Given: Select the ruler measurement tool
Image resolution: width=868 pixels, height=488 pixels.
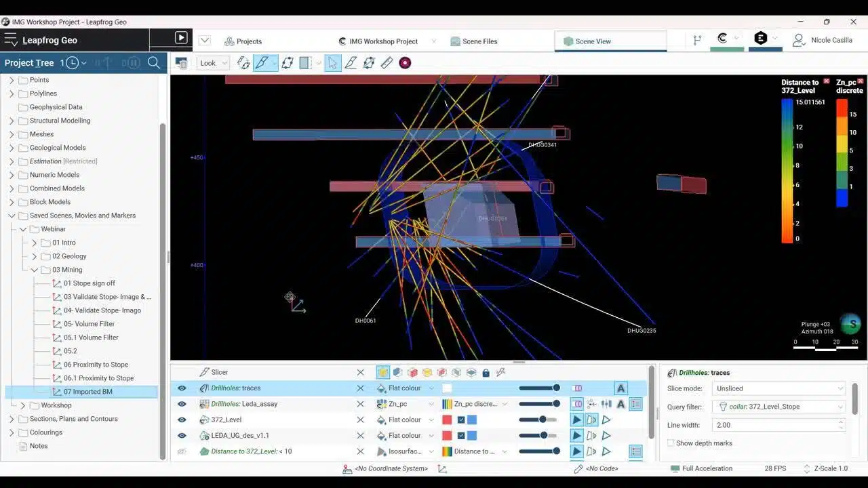Looking at the screenshot, I should point(387,63).
